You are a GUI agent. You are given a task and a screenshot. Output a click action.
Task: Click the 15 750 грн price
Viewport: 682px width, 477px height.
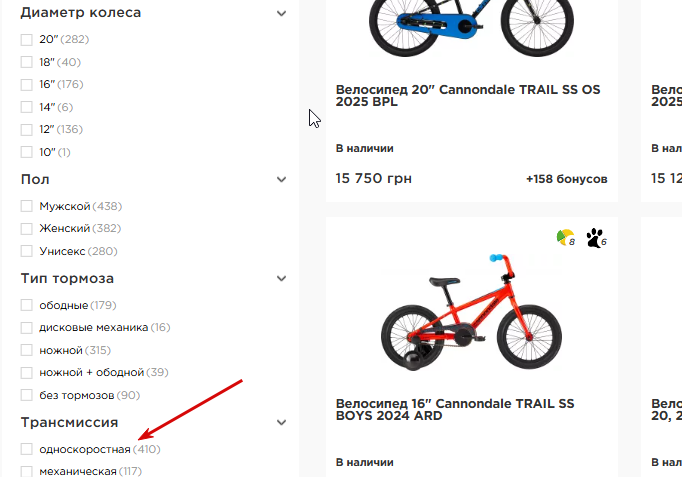click(374, 179)
